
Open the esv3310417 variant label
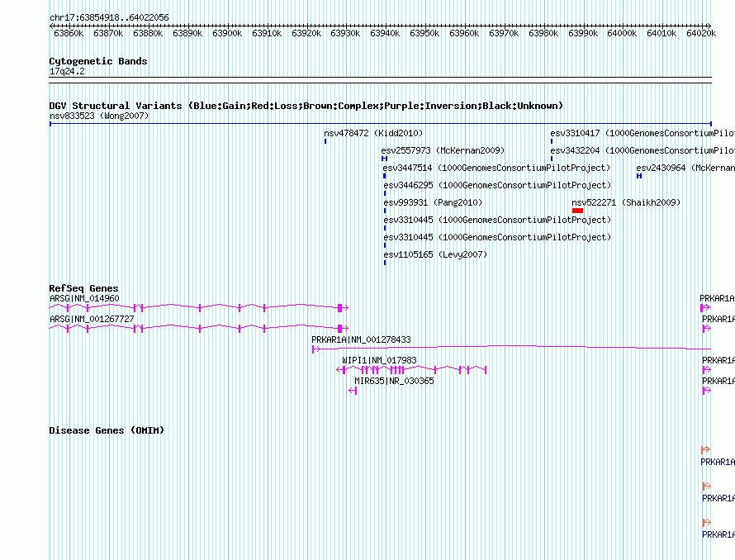click(x=643, y=133)
